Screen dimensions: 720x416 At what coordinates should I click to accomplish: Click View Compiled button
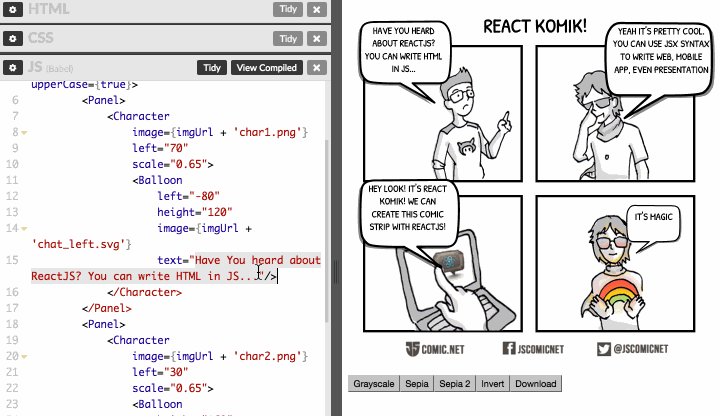coord(267,67)
